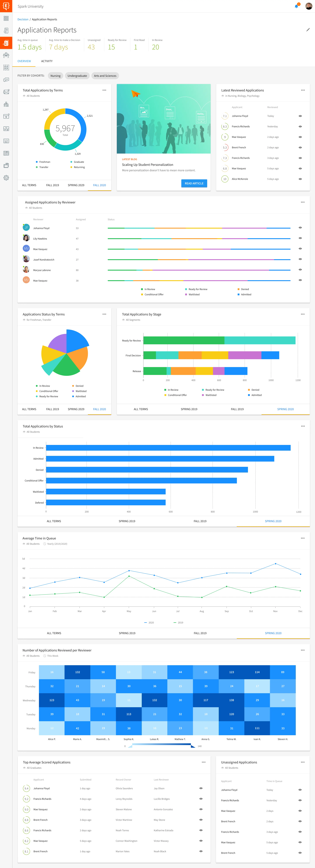The height and width of the screenshot is (868, 315).
Task: Open options menu on Total Applications by Status
Action: [303, 426]
